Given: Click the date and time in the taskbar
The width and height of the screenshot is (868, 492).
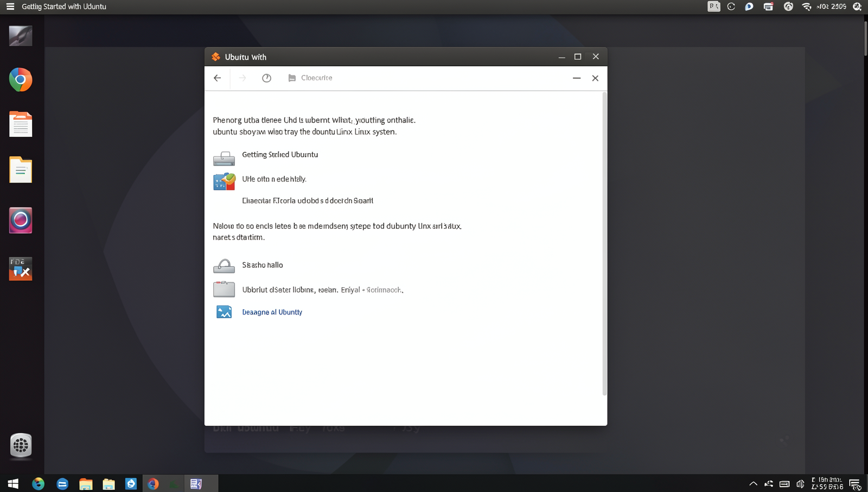Looking at the screenshot, I should 827,483.
